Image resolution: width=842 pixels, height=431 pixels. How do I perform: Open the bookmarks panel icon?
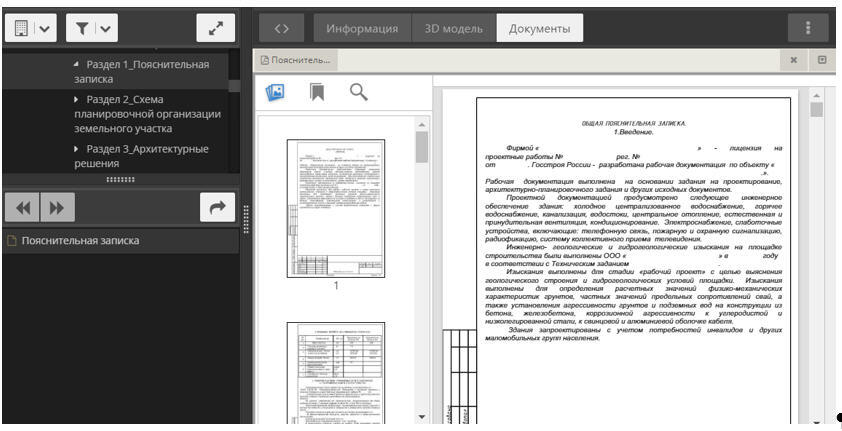click(x=317, y=92)
